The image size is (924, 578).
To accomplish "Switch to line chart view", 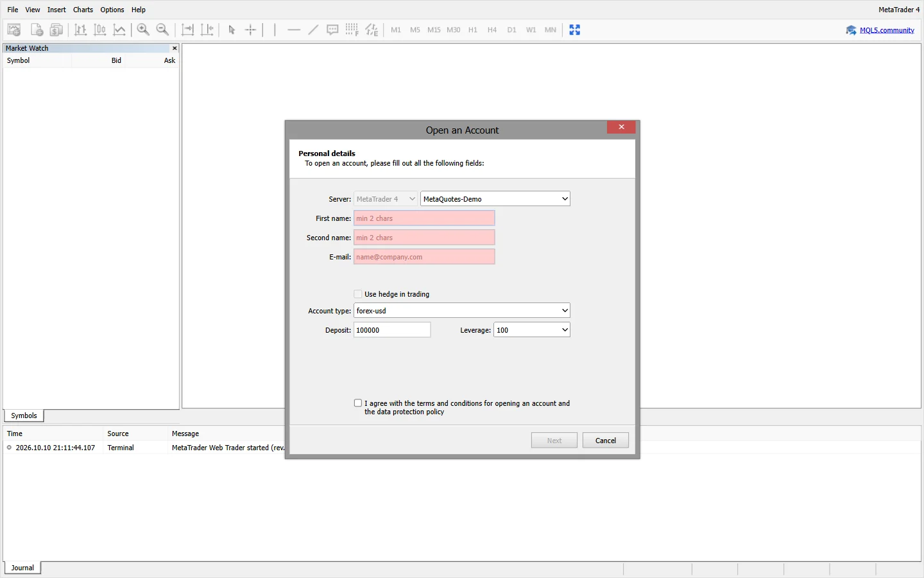I will pos(119,30).
